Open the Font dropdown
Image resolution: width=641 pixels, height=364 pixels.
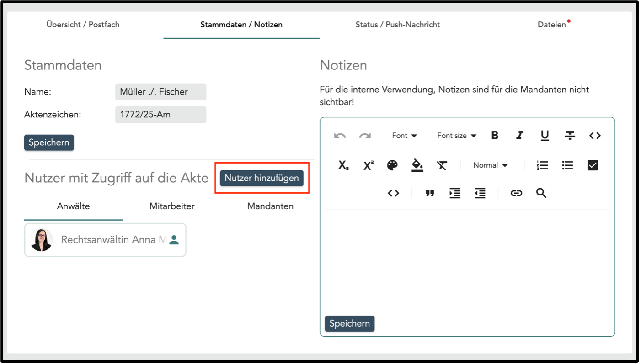(x=404, y=136)
